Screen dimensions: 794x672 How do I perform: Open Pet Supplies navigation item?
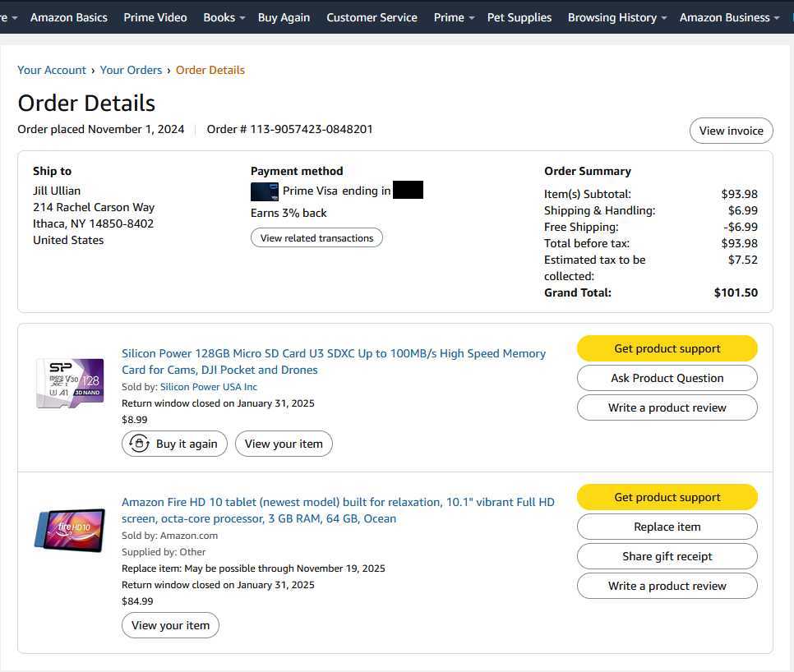pos(519,17)
